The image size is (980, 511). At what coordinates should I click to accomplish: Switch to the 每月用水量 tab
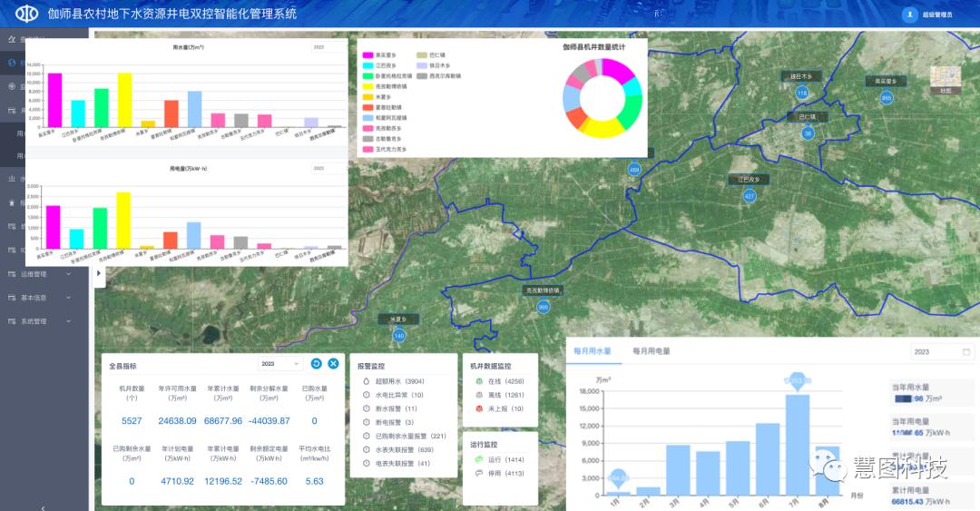point(593,351)
